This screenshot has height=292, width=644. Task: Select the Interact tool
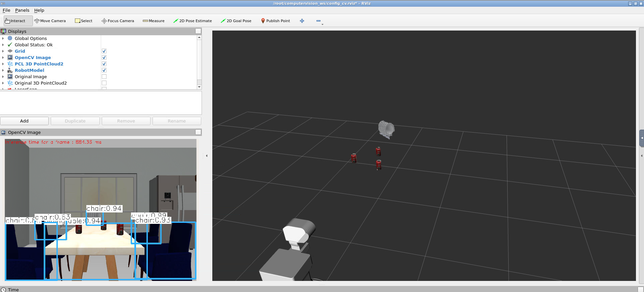tap(18, 21)
